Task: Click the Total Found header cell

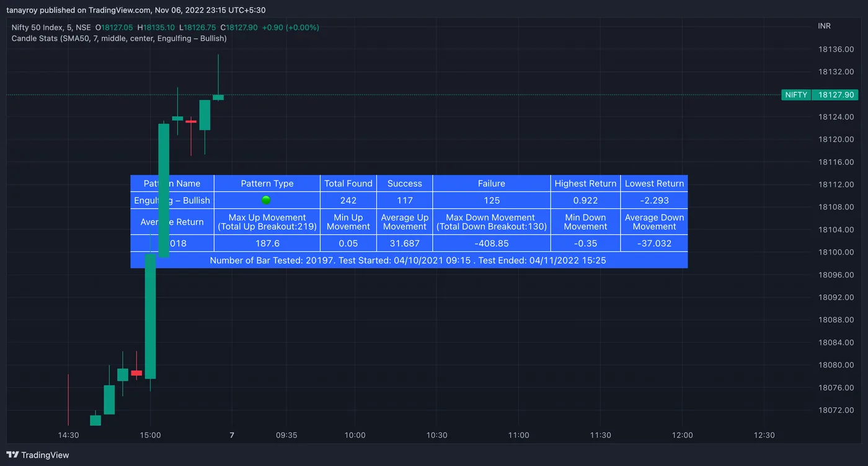Action: coord(348,183)
